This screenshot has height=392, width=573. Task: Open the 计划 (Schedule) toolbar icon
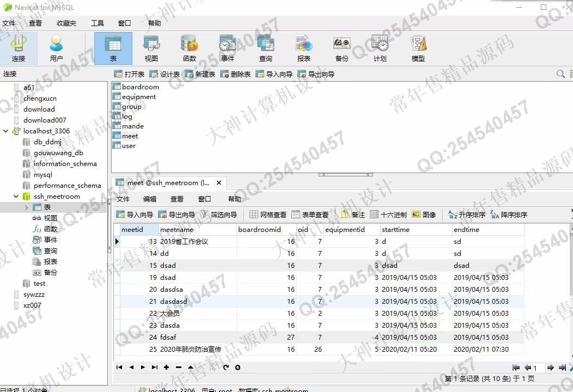(380, 48)
